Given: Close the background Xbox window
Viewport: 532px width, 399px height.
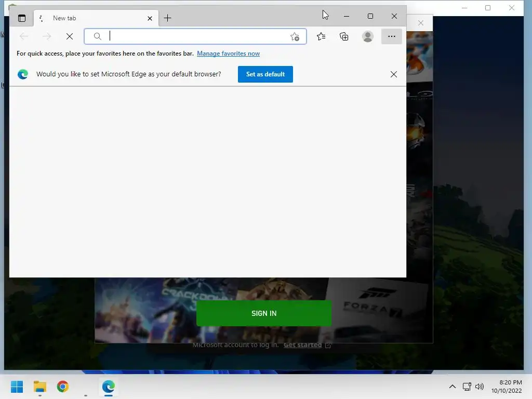Looking at the screenshot, I should (512, 8).
